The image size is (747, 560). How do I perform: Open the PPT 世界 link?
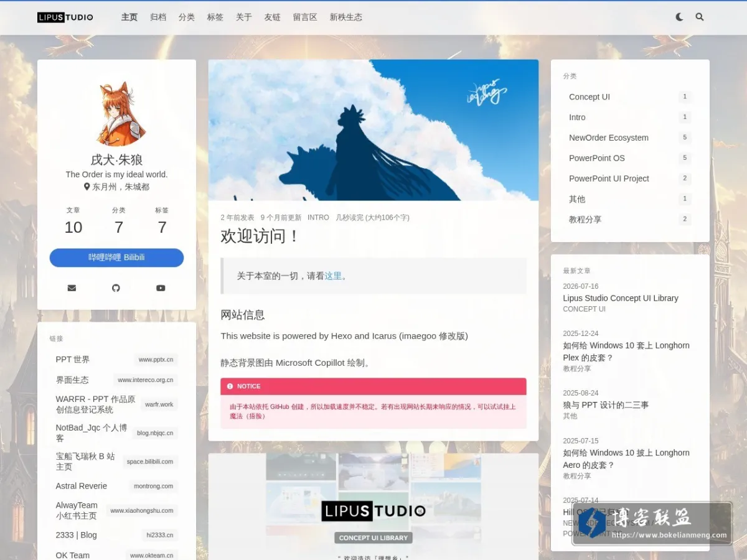(116, 360)
